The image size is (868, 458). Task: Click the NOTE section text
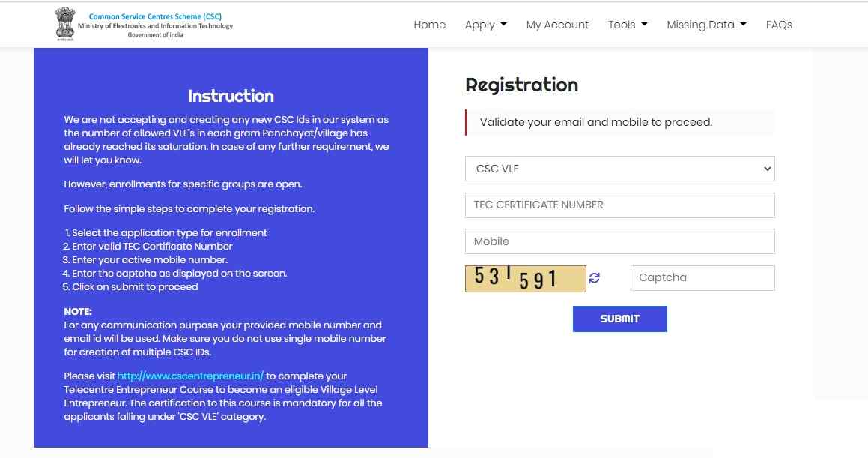coord(225,331)
